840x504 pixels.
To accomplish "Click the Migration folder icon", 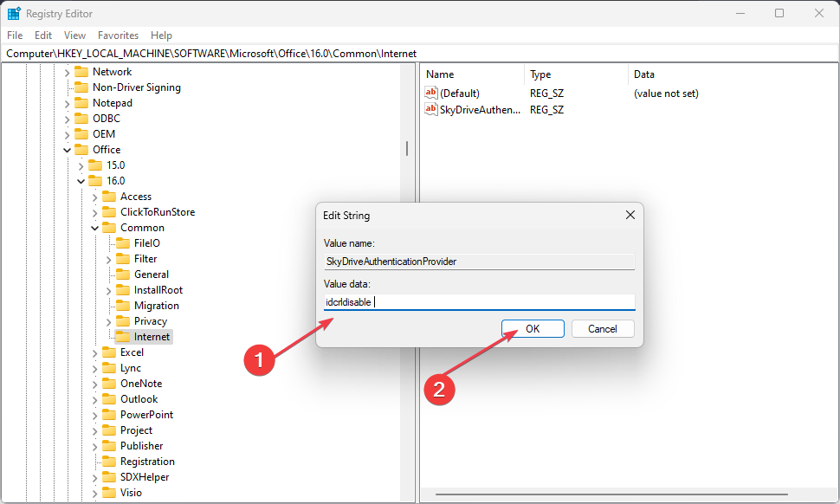I will tap(123, 306).
